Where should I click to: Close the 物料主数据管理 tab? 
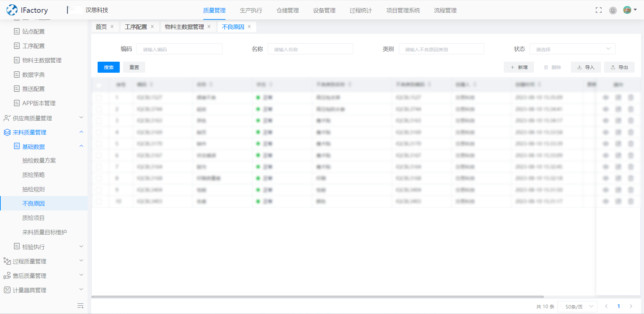tap(209, 27)
